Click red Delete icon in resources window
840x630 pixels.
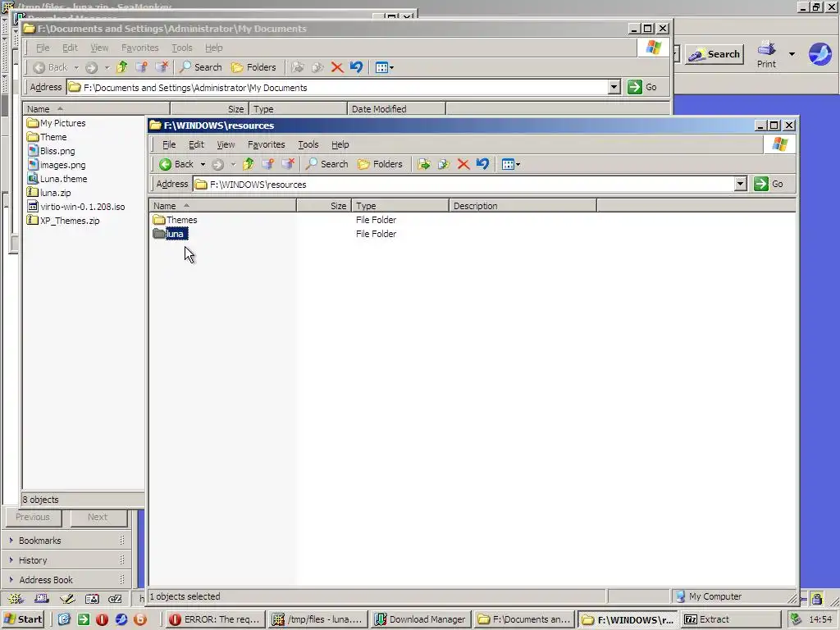point(463,164)
